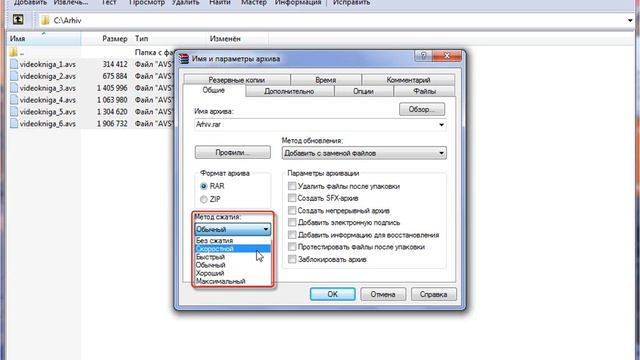Image resolution: width=640 pixels, height=360 pixels.
Task: Sort files by the 'Имя' column header
Action: point(44,39)
